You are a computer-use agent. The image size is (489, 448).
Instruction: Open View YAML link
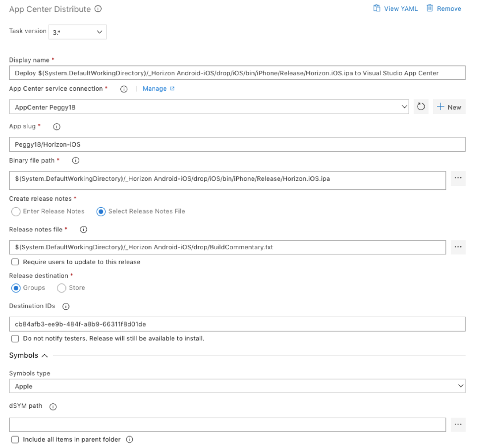pyautogui.click(x=401, y=9)
